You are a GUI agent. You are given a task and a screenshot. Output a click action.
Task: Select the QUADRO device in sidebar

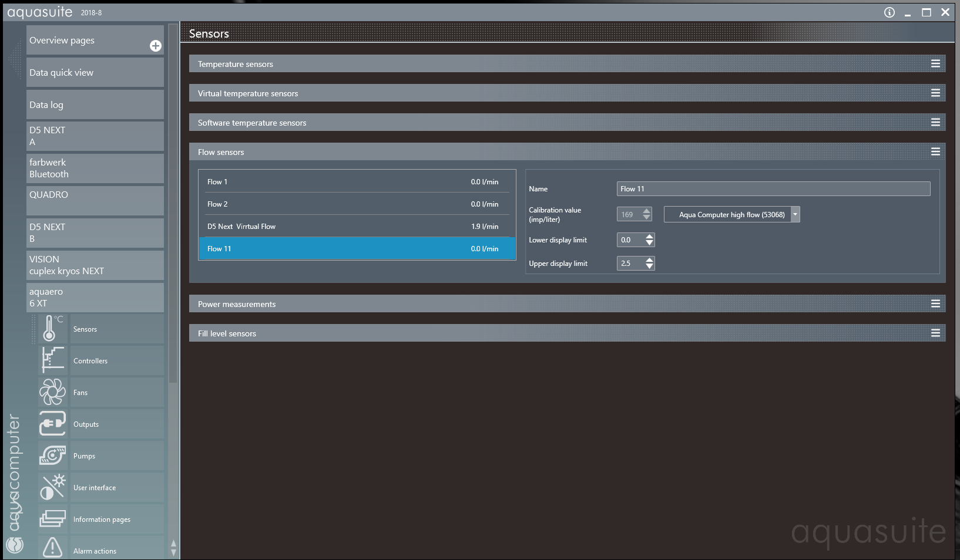pyautogui.click(x=95, y=200)
